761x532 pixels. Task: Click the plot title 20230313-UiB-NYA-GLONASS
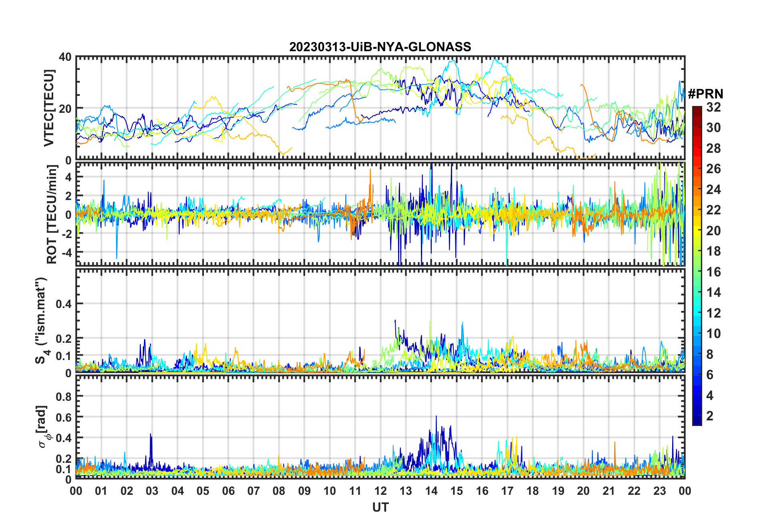click(380, 47)
